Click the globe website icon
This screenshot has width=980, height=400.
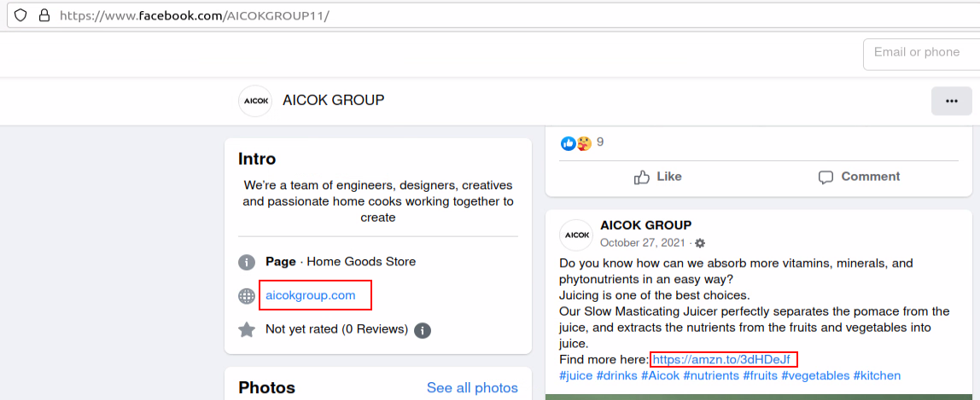coord(247,296)
